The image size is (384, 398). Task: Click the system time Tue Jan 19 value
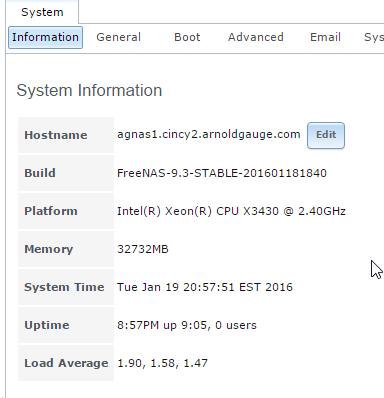point(205,287)
